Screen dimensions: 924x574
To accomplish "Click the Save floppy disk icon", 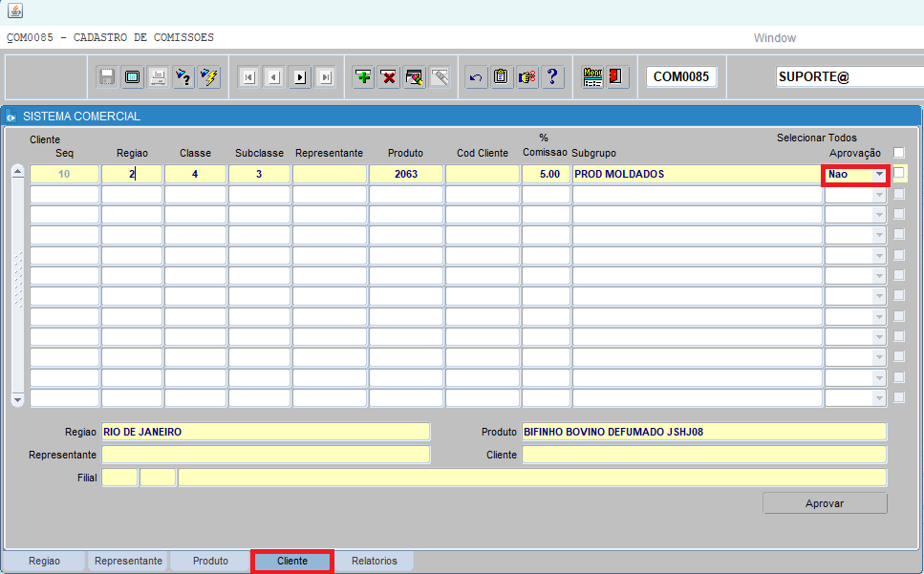I will point(107,77).
